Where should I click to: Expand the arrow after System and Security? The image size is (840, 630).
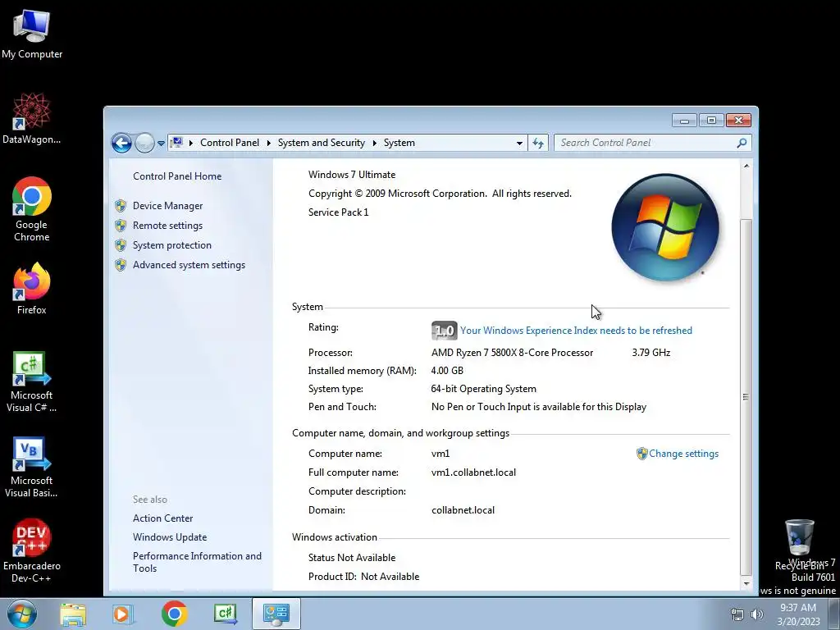374,143
